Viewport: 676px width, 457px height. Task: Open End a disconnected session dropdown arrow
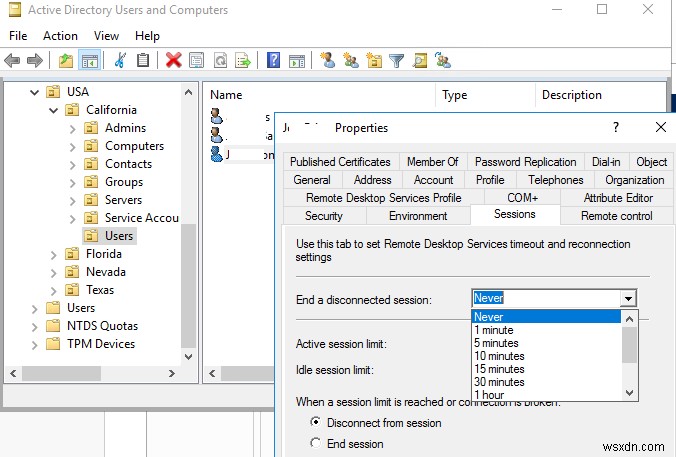point(629,298)
